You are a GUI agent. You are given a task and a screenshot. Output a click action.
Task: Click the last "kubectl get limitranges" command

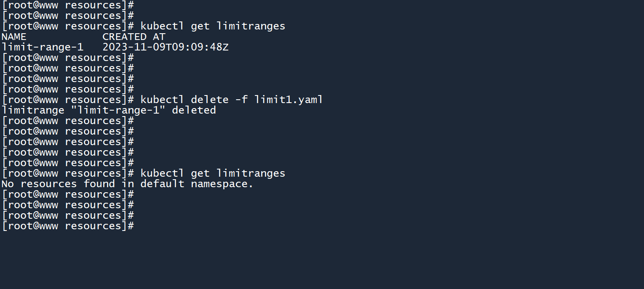pyautogui.click(x=213, y=173)
